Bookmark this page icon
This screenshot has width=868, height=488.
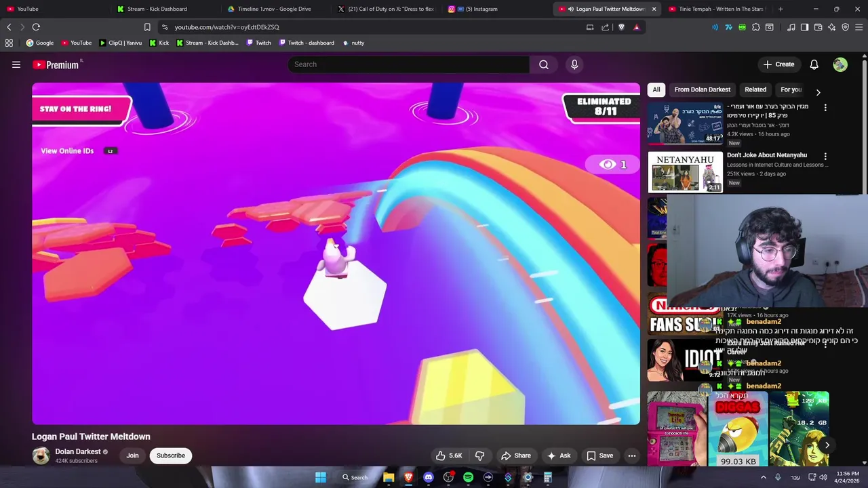click(147, 27)
